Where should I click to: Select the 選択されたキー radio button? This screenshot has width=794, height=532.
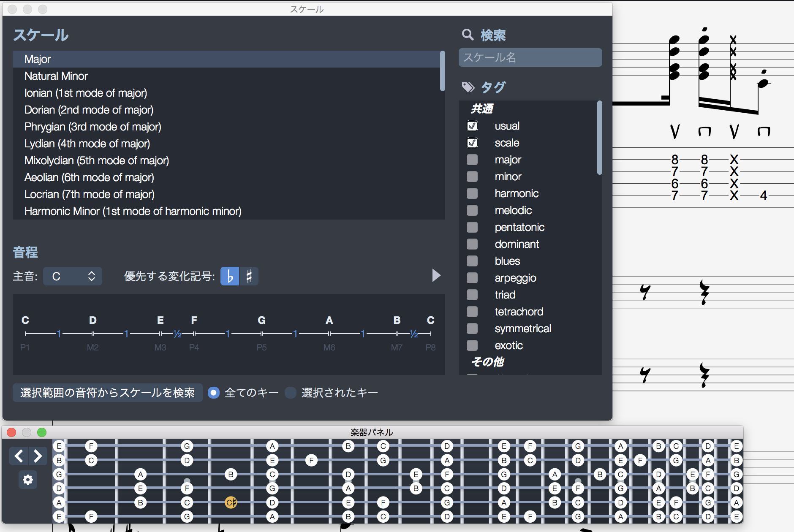tap(291, 393)
